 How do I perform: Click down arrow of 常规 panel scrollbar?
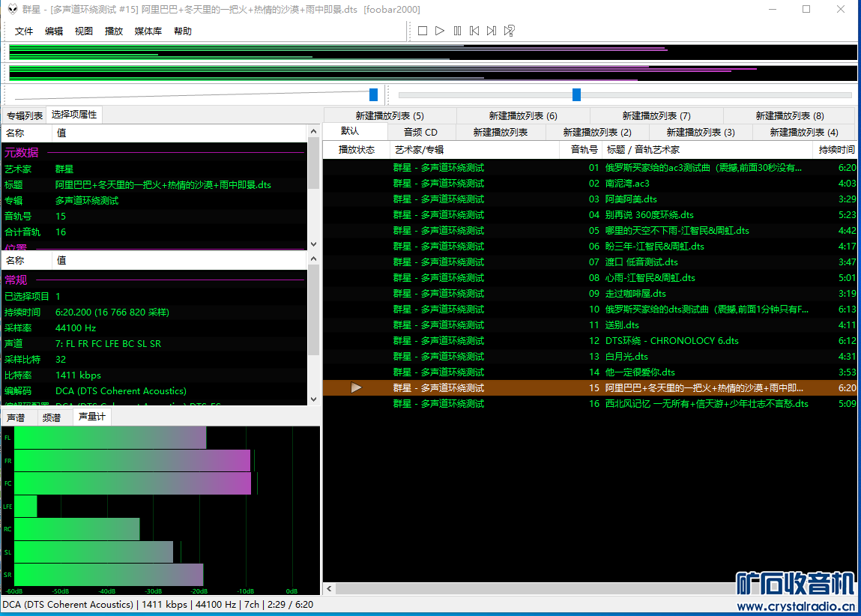[313, 399]
